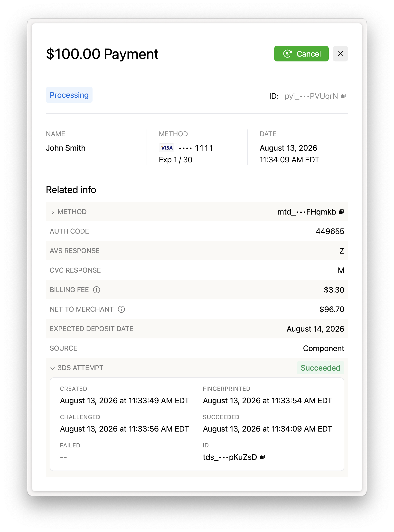The height and width of the screenshot is (532, 394).
Task: Select the auth code 449655
Action: click(x=330, y=231)
